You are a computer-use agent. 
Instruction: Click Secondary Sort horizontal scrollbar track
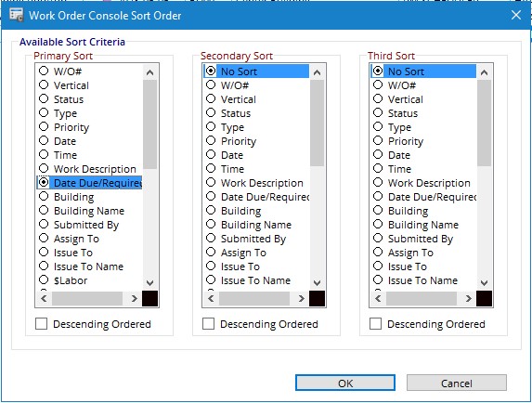click(x=254, y=298)
